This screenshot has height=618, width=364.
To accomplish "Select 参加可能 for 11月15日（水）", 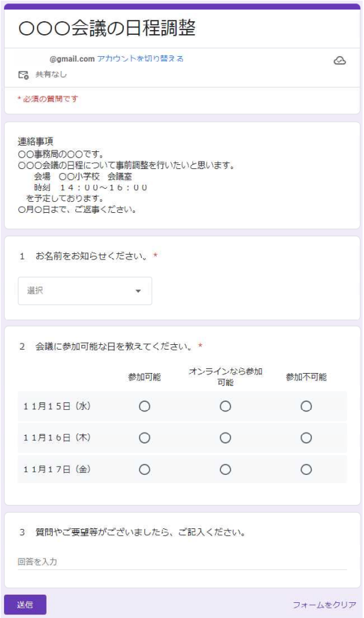I will point(144,407).
